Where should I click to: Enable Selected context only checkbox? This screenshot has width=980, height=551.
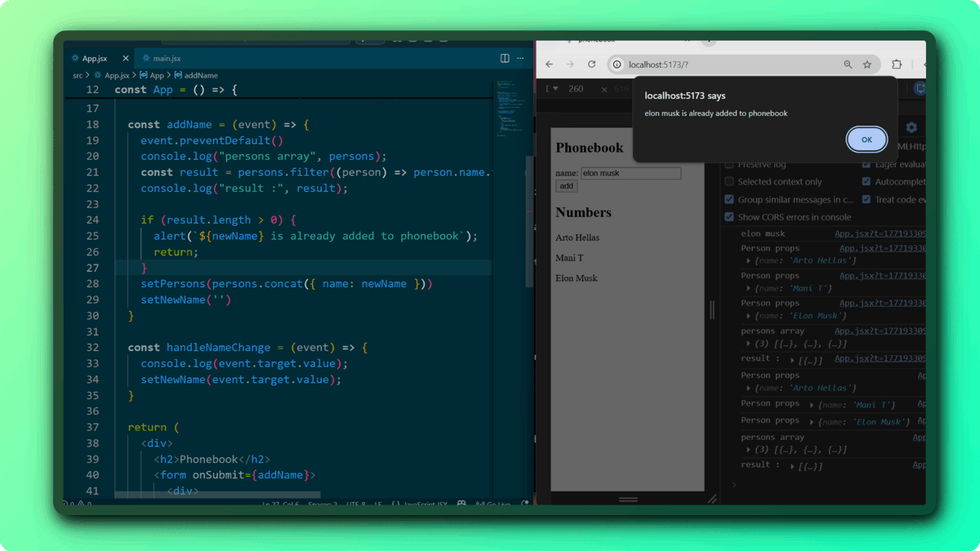[729, 182]
